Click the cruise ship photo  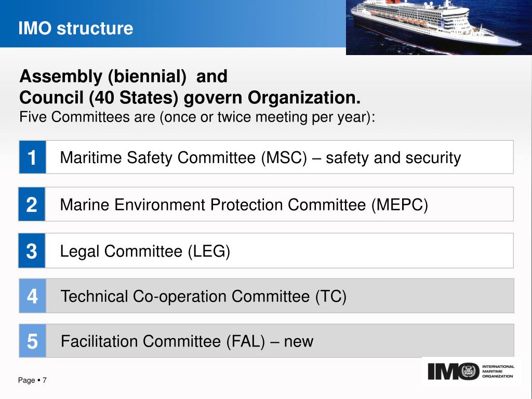point(439,27)
